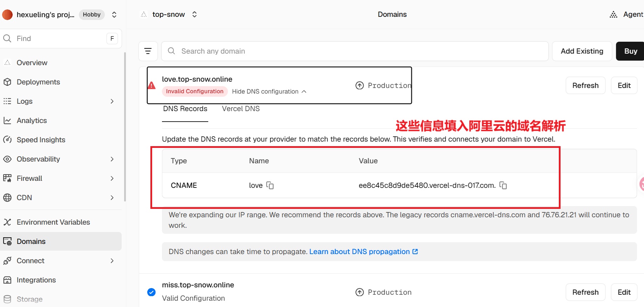Click the top-snow project triangle icon
Screen dimensions: 644x307
[144, 14]
